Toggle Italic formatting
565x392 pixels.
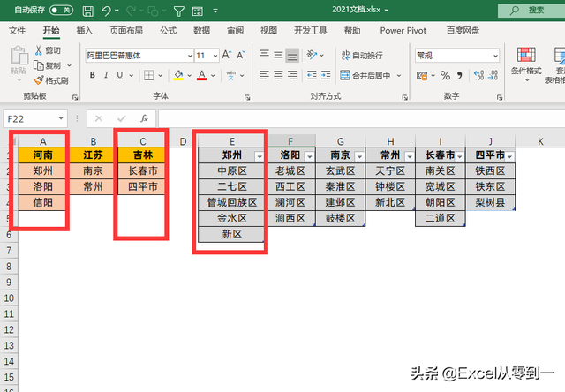click(x=106, y=75)
